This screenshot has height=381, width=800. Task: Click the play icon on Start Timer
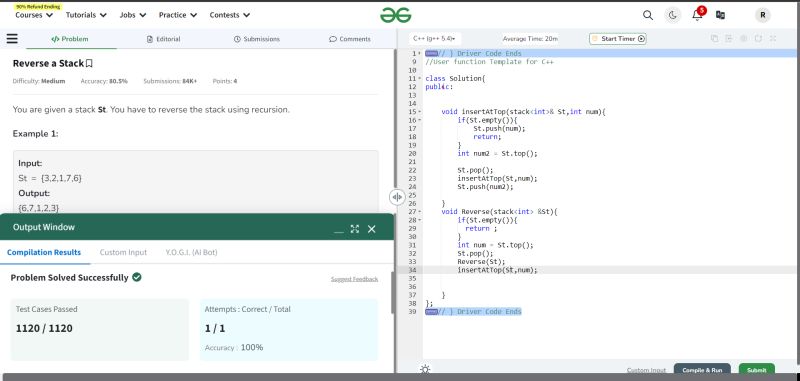(641, 39)
